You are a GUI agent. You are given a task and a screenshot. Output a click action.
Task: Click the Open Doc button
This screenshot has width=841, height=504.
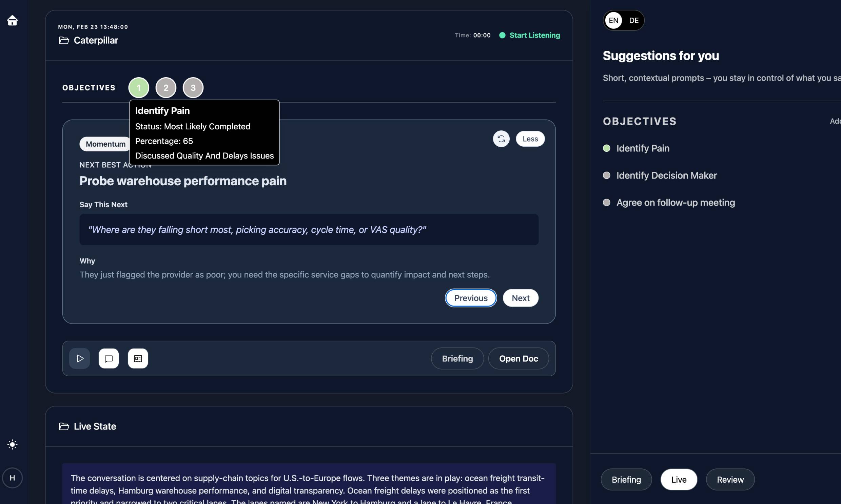tap(519, 358)
